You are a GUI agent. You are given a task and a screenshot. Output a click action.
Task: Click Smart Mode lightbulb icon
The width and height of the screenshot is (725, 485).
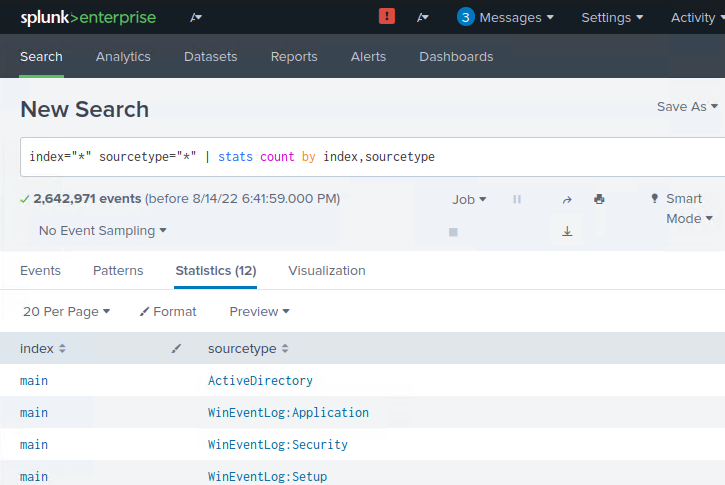click(x=655, y=198)
